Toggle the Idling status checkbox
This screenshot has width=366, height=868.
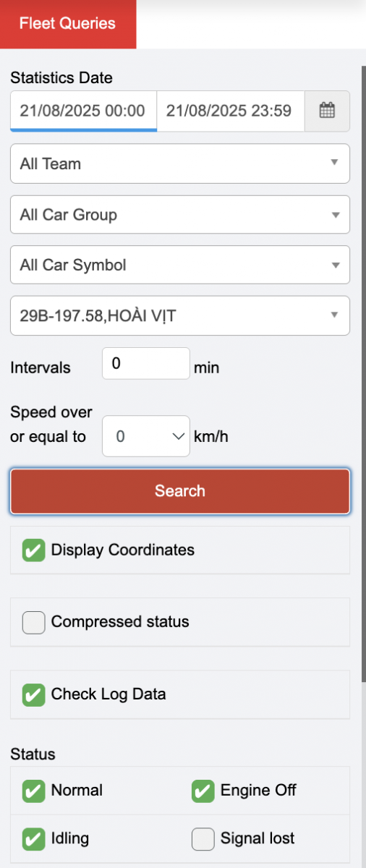(x=34, y=839)
